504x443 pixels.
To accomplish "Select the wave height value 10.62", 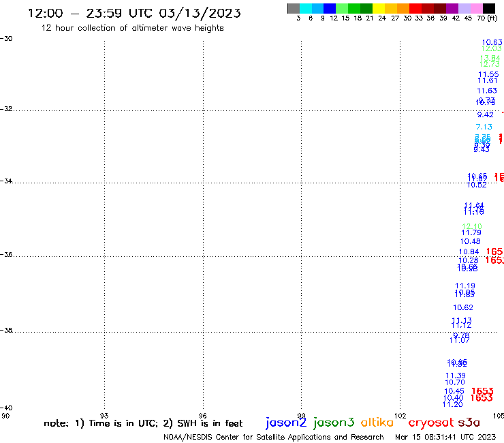I will coord(463,308).
